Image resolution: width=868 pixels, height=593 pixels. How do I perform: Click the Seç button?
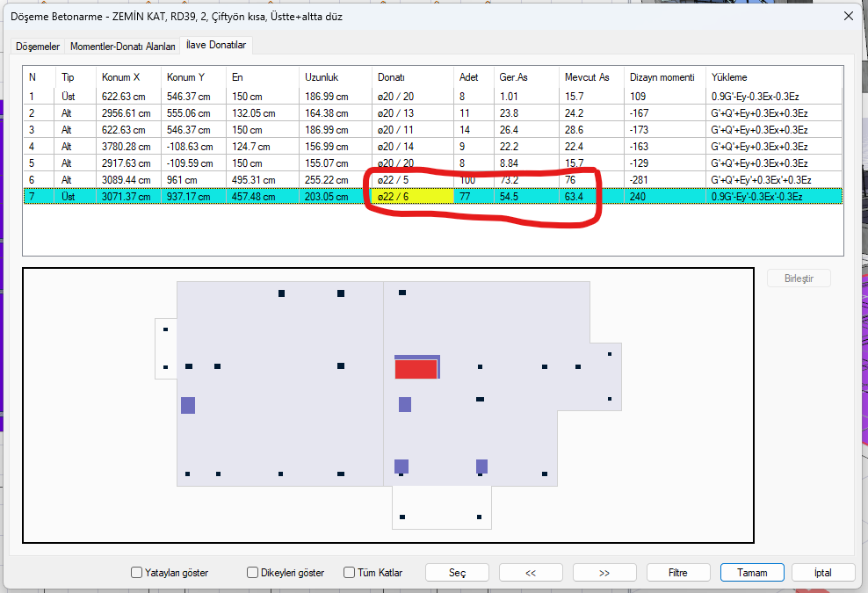(457, 572)
